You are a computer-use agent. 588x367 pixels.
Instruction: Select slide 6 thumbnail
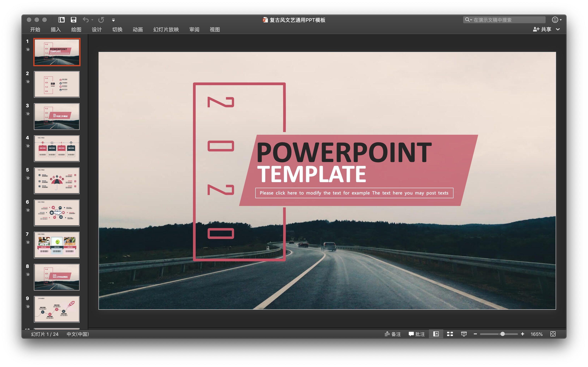coord(57,213)
